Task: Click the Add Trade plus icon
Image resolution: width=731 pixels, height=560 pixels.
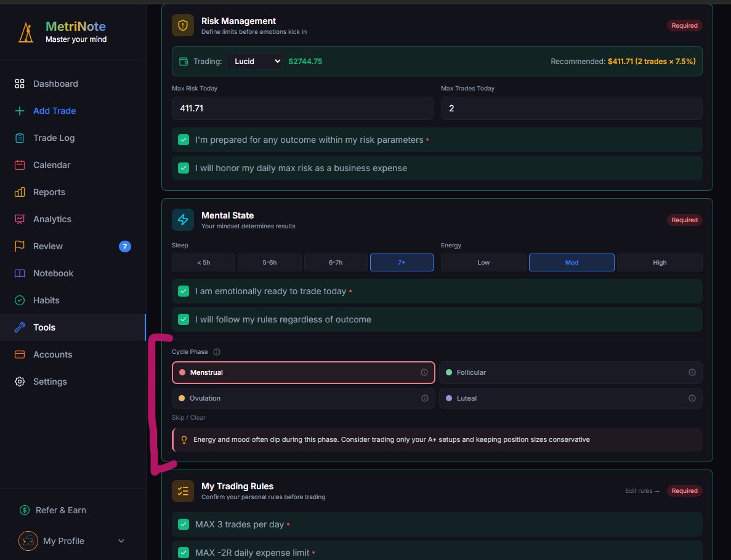Action: coord(20,111)
